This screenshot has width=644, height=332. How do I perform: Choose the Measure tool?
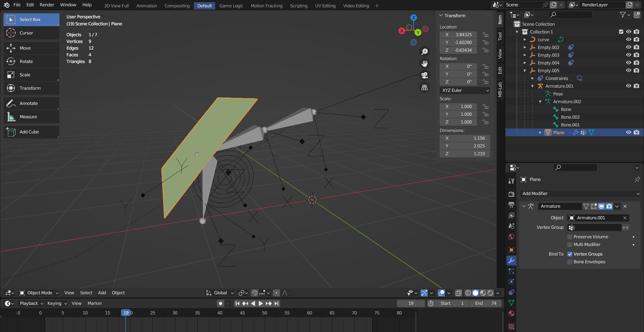[31, 117]
